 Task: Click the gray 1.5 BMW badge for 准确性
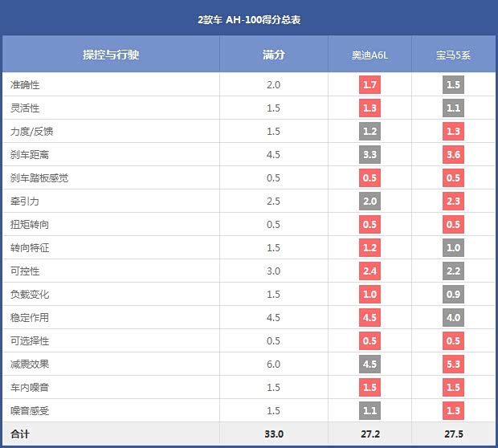pos(453,85)
